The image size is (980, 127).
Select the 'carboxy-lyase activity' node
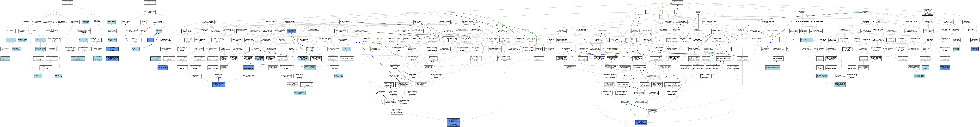pyautogui.click(x=112, y=40)
